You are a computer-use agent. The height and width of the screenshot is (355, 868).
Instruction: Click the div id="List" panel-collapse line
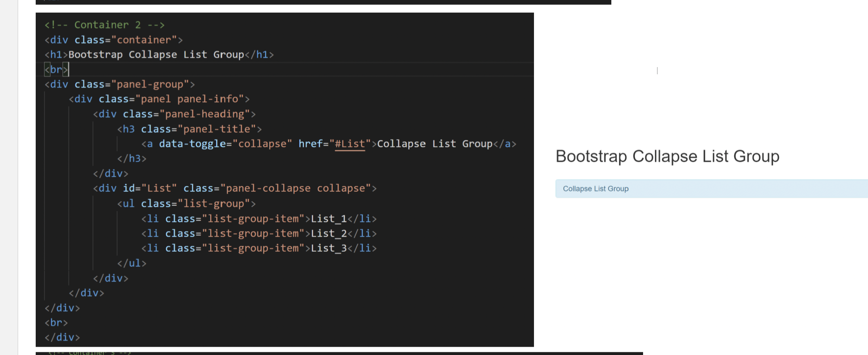[x=234, y=188]
